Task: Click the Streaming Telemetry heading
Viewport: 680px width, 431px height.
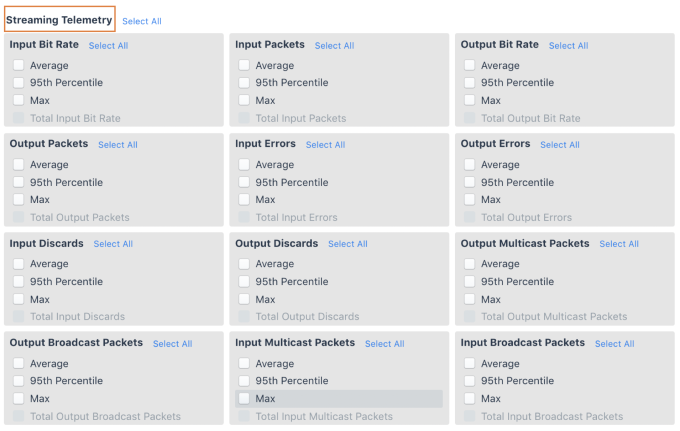Action: (59, 20)
